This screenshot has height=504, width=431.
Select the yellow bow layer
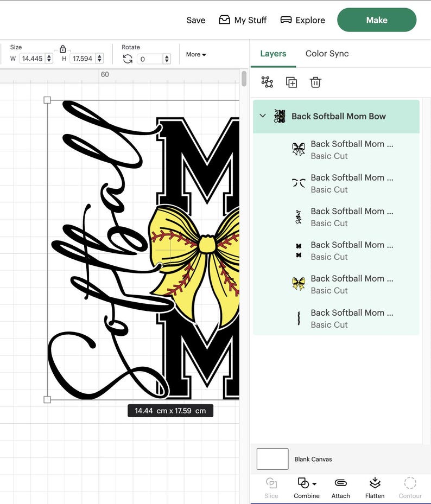coord(336,284)
